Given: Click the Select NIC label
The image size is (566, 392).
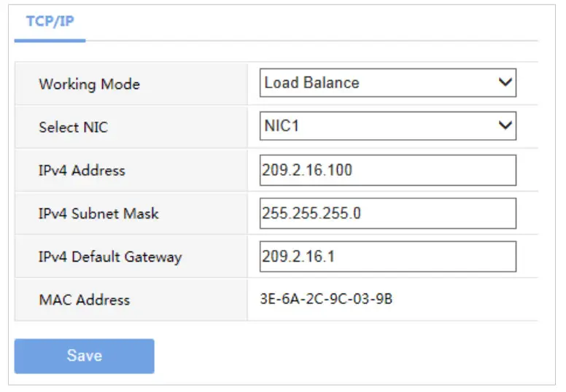Looking at the screenshot, I should pyautogui.click(x=73, y=127).
